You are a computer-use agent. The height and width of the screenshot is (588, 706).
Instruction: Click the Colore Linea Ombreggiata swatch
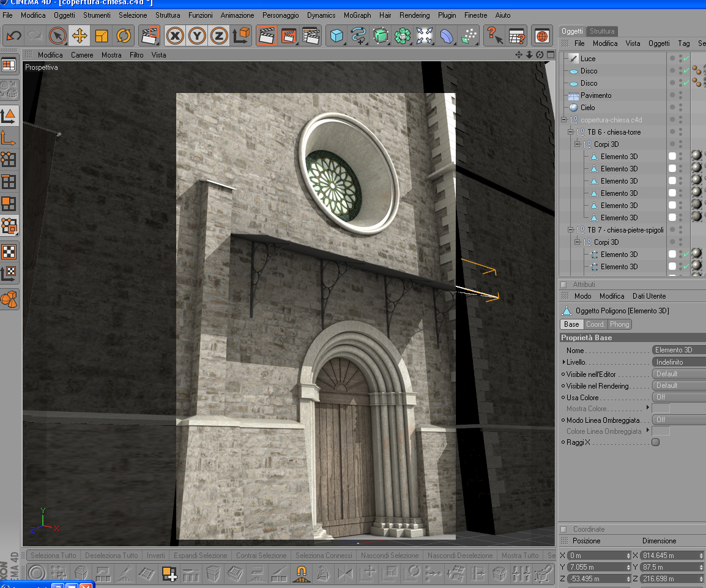(x=661, y=431)
